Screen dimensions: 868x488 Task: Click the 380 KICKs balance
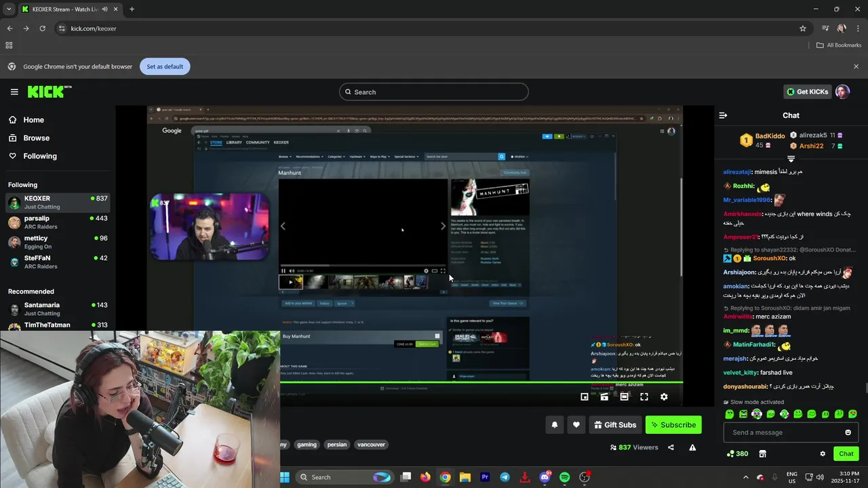point(737,453)
